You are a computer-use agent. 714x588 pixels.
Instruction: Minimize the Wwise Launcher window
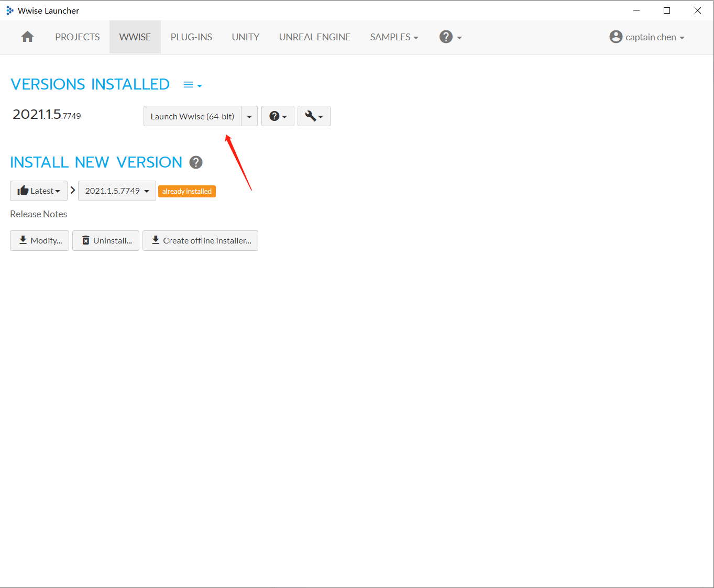pyautogui.click(x=636, y=10)
